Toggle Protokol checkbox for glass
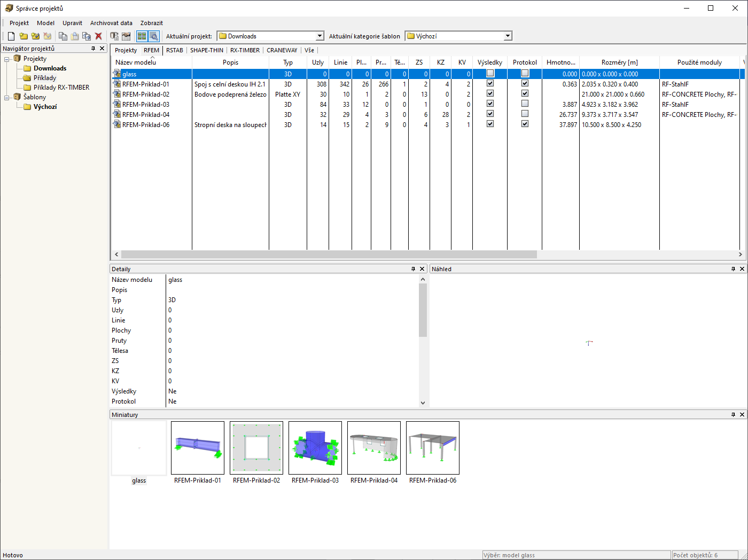Image resolution: width=748 pixels, height=560 pixels. [x=525, y=74]
